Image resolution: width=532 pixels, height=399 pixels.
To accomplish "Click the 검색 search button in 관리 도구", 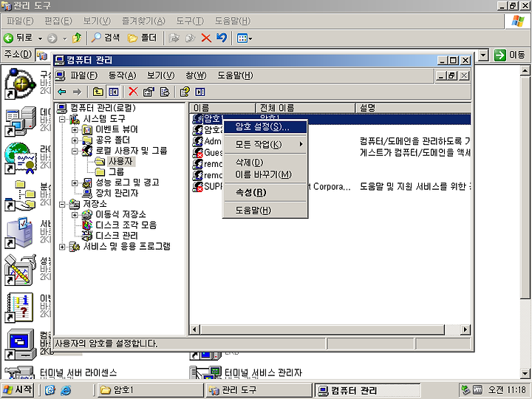I will coord(106,38).
